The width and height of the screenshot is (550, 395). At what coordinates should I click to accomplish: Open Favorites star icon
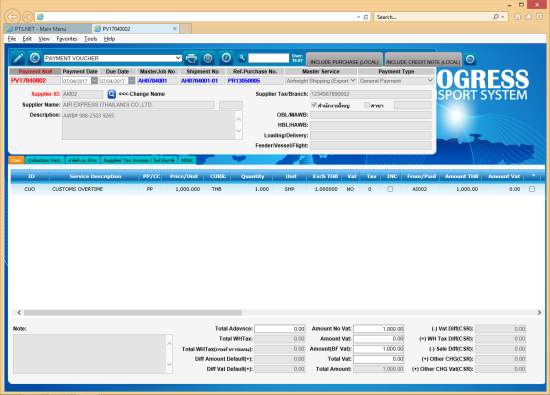[528, 16]
